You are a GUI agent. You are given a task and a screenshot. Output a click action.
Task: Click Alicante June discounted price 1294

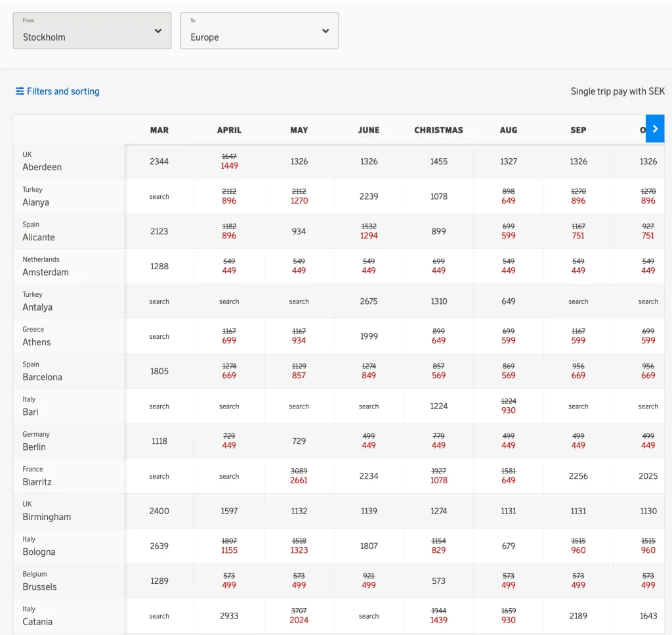click(369, 236)
